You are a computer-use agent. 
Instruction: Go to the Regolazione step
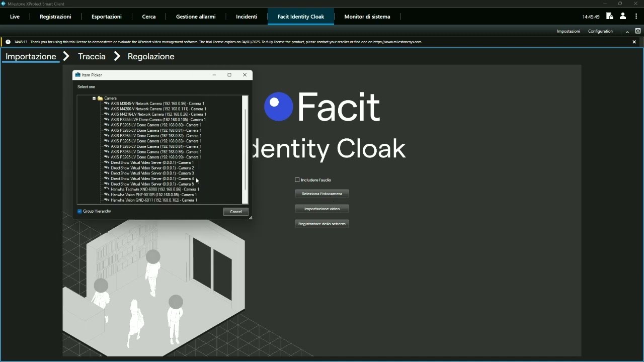[x=151, y=56]
